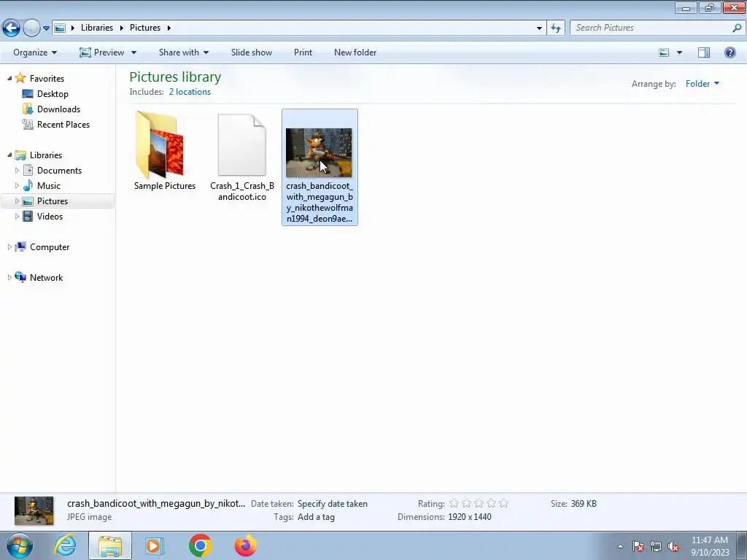The height and width of the screenshot is (560, 747).
Task: Open recent pages dropdown beside navigation arrows
Action: [x=46, y=28]
